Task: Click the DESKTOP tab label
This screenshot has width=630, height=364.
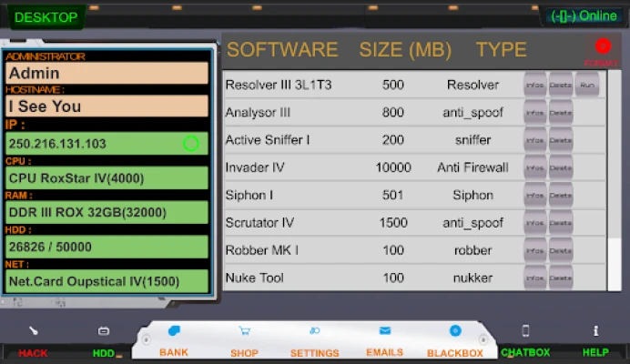Action: (x=46, y=16)
